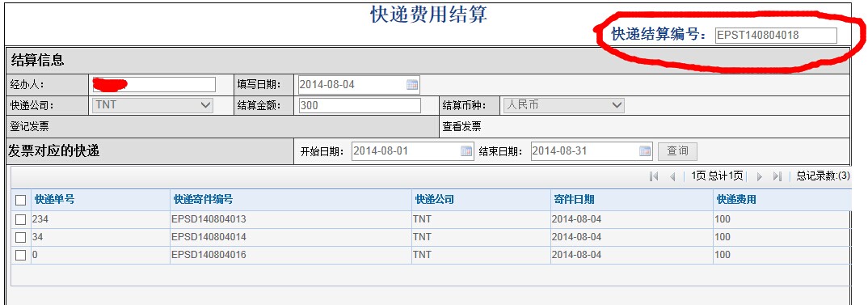Check the row with 快递单号 34

point(20,237)
